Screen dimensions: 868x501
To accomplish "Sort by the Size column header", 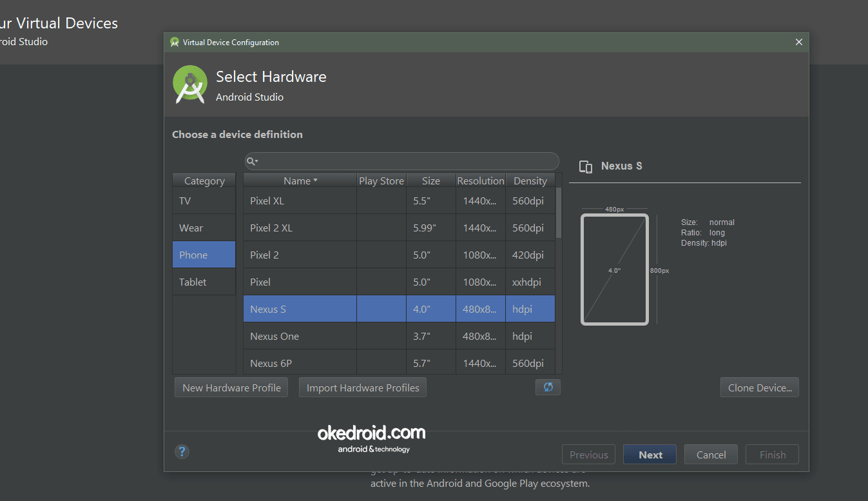I will (431, 181).
